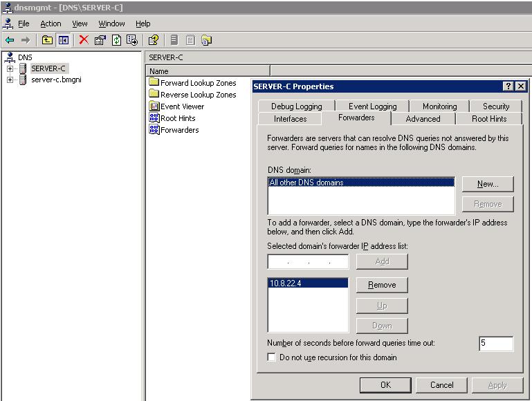Click OK in SERVER-C Properties
532x401 pixels.
point(385,385)
